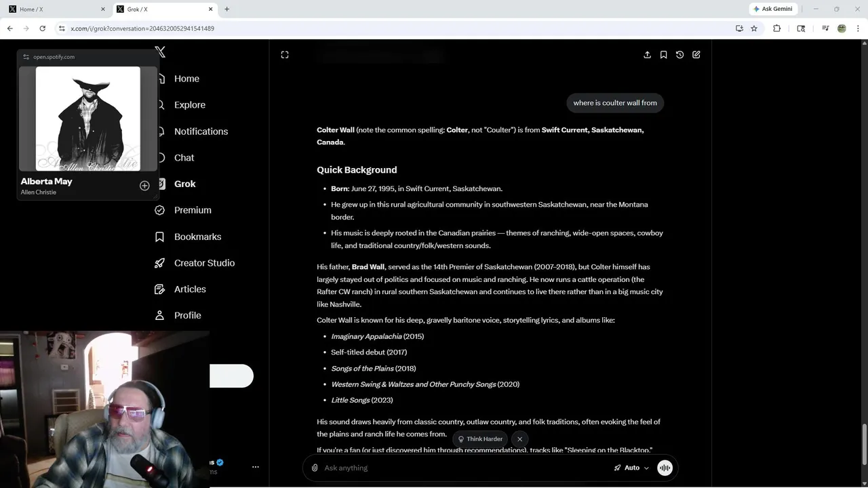The width and height of the screenshot is (868, 488).
Task: Click 'Imaginary Appalachia' list item
Action: [378, 337]
